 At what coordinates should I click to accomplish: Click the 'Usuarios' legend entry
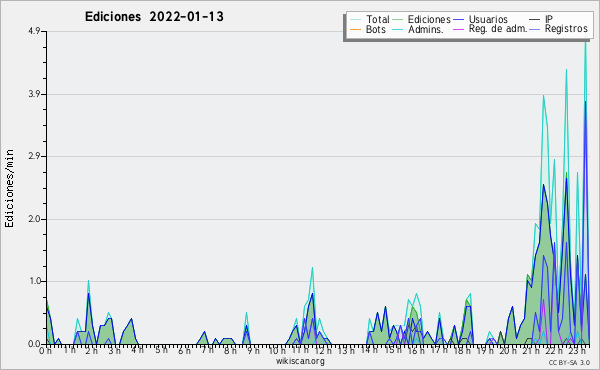(480, 19)
